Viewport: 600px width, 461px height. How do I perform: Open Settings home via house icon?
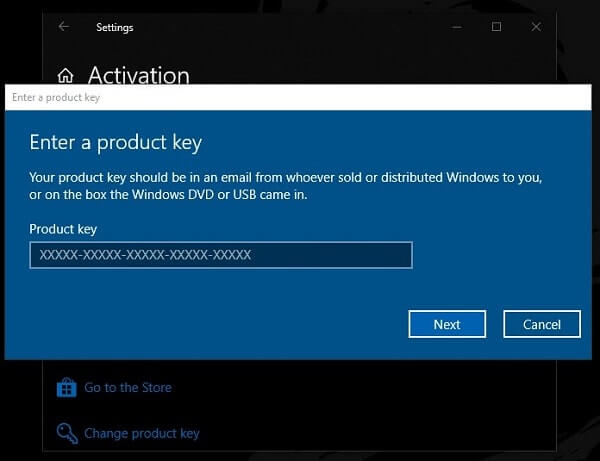[65, 75]
